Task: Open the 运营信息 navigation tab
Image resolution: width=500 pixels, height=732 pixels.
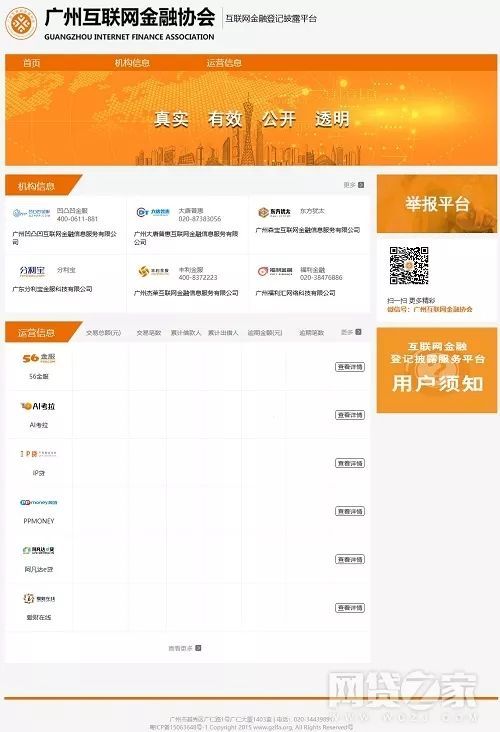Action: [224, 63]
